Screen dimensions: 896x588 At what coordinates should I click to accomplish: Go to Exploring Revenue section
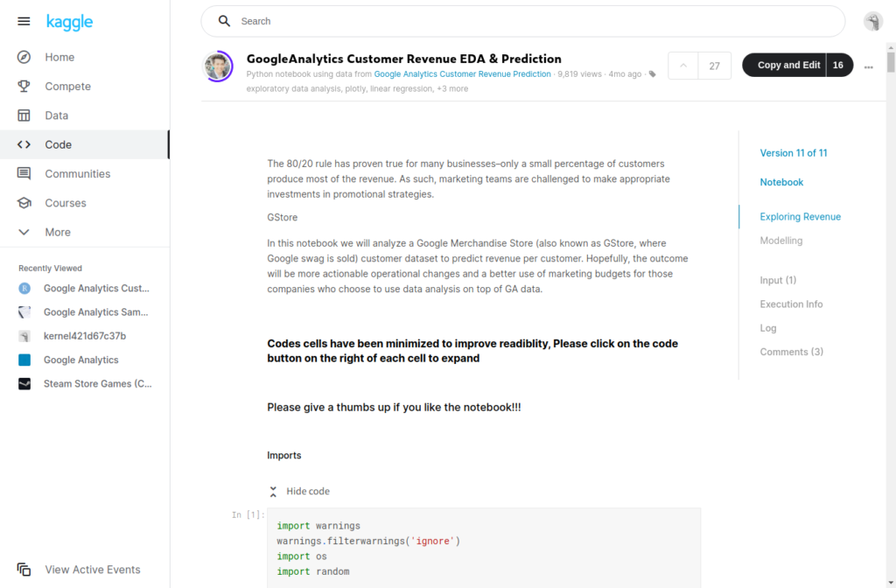click(800, 217)
